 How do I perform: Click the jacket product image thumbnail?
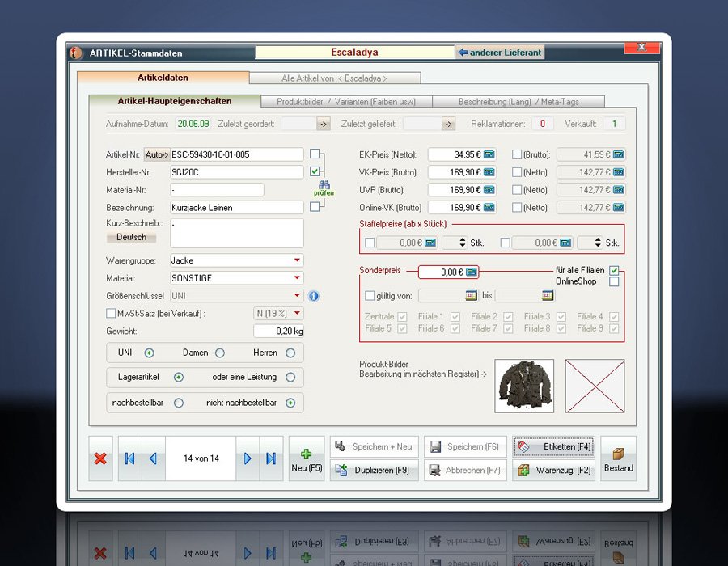524,386
